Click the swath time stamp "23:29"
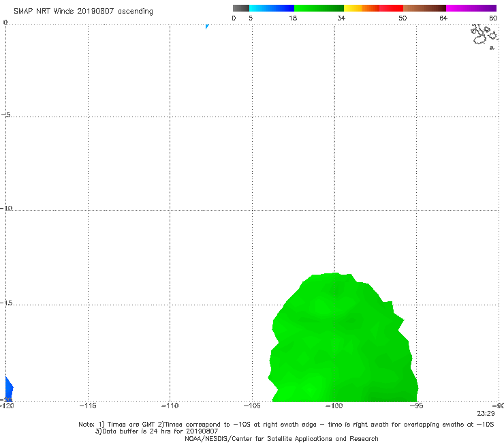Screen dimensions: 504x443 486,414
